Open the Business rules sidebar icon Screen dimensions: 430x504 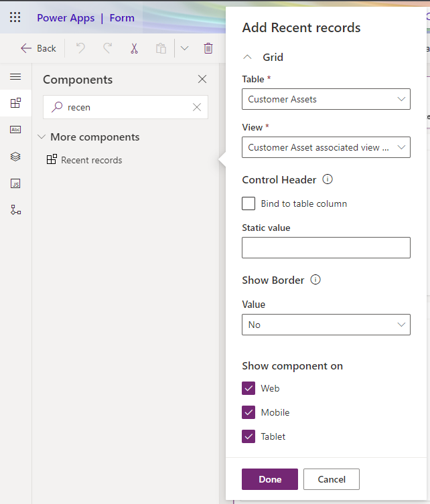click(15, 210)
